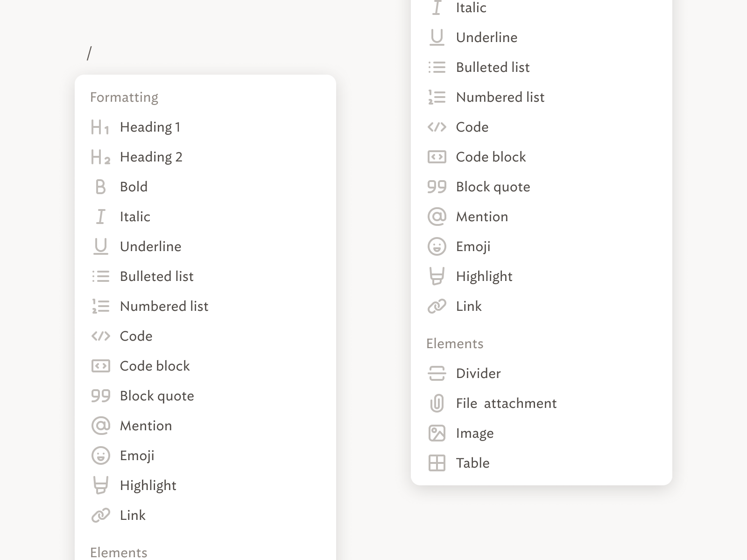The height and width of the screenshot is (560, 747).
Task: Select Block quote in the left menu
Action: tap(157, 396)
